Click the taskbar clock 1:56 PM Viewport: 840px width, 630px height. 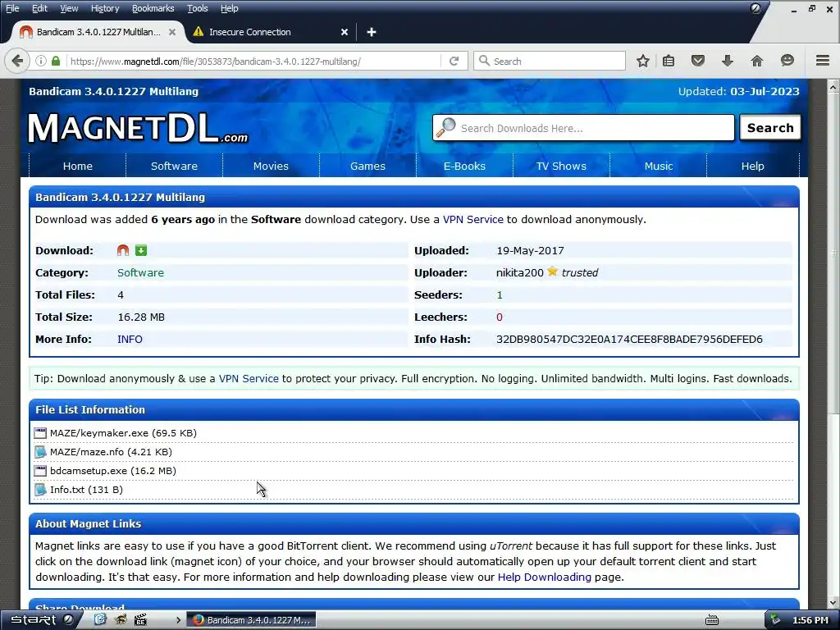click(x=810, y=620)
